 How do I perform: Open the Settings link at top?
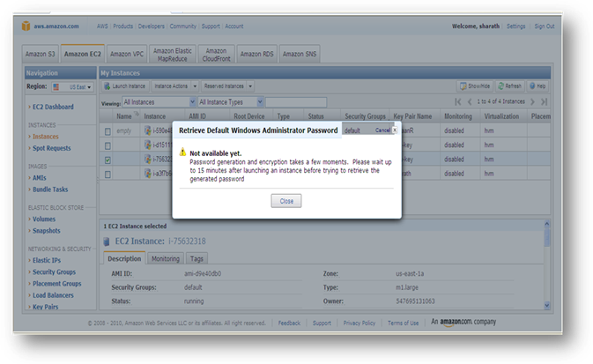point(515,26)
